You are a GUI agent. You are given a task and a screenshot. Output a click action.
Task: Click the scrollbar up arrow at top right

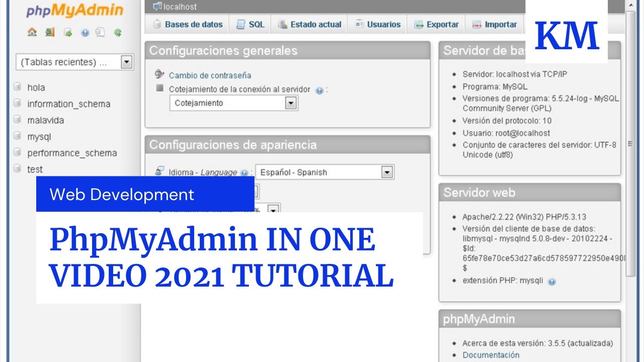(630, 5)
